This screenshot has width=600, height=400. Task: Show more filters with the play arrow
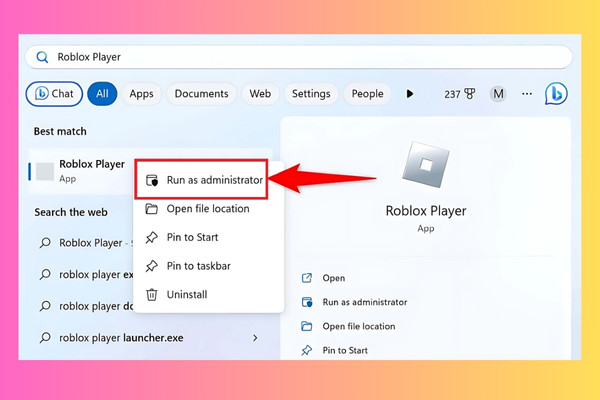coord(409,94)
